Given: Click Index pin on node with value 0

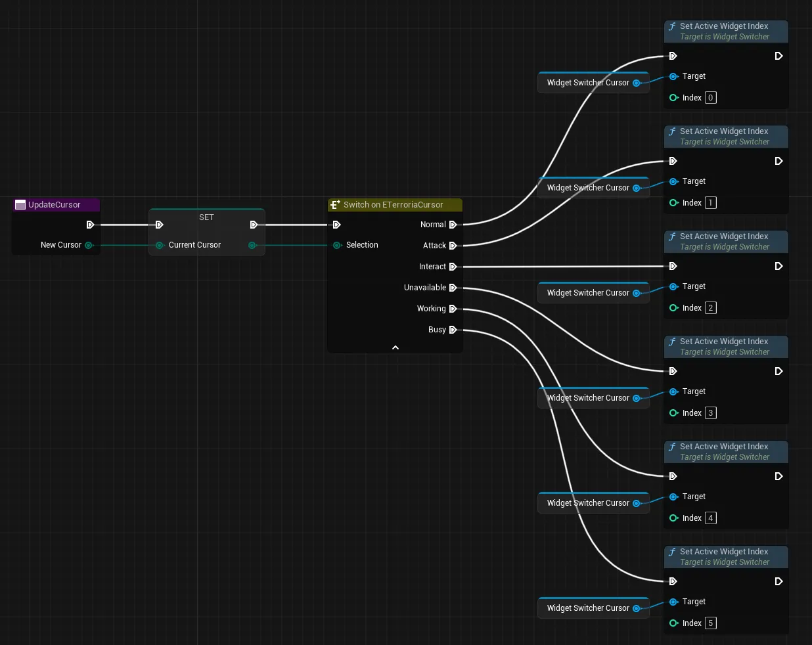Looking at the screenshot, I should (x=673, y=98).
